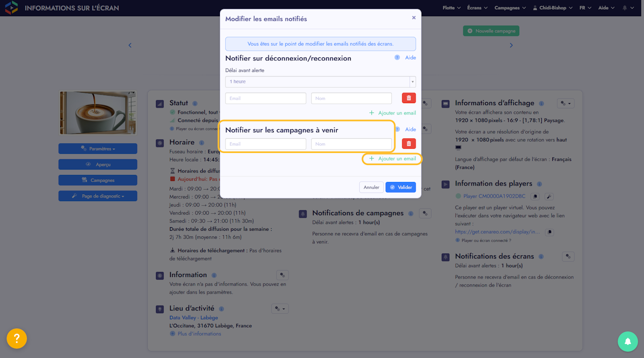
Task: Click the Nouvelle campagne button
Action: [x=491, y=31]
